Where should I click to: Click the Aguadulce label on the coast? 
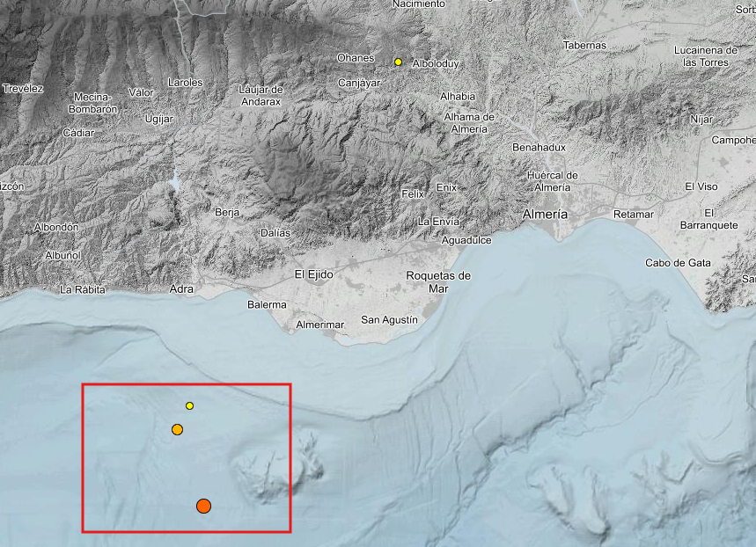click(x=466, y=239)
